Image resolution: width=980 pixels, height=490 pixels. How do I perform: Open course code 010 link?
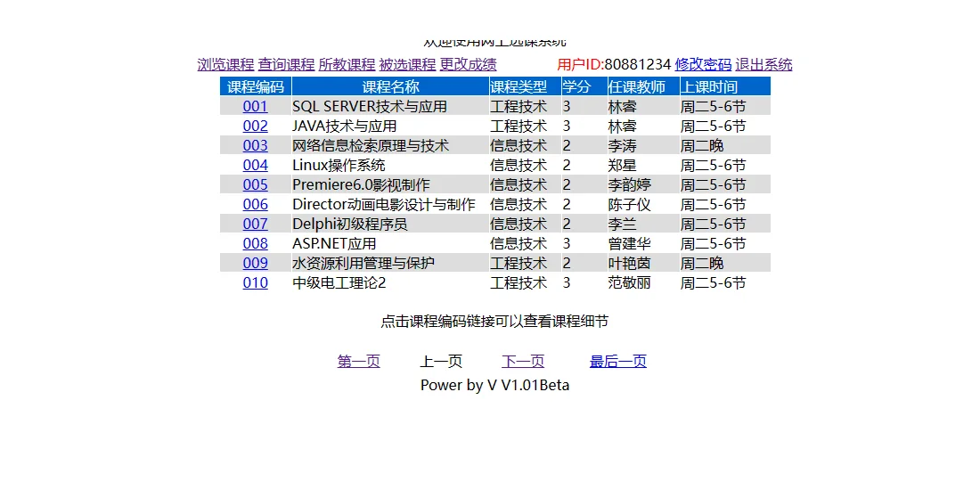[255, 283]
